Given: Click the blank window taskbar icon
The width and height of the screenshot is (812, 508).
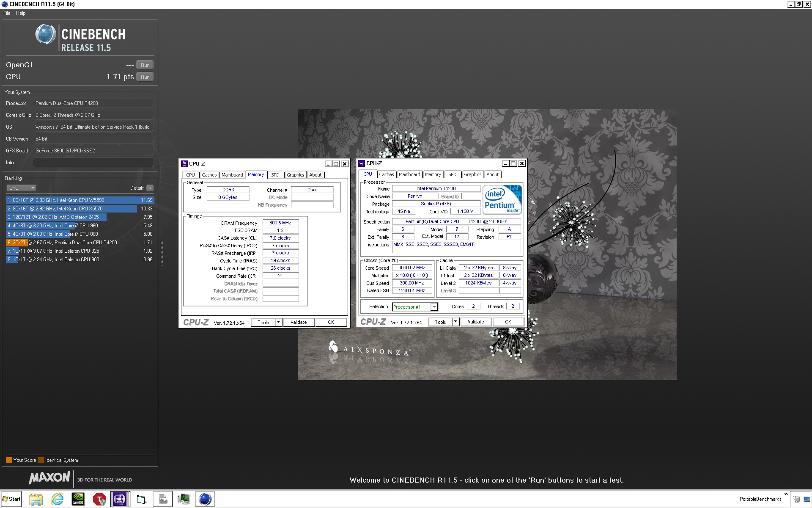Looking at the screenshot, I should (x=141, y=499).
